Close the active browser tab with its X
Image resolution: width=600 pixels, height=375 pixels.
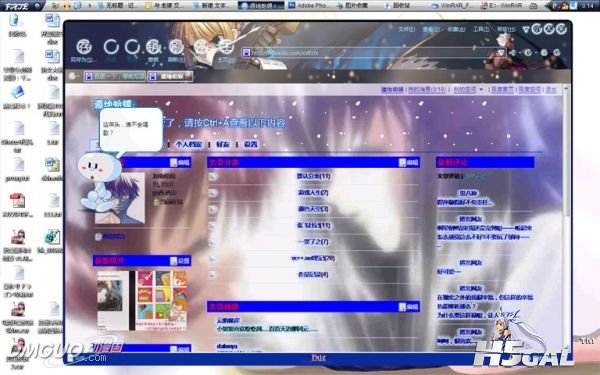pyautogui.click(x=188, y=76)
